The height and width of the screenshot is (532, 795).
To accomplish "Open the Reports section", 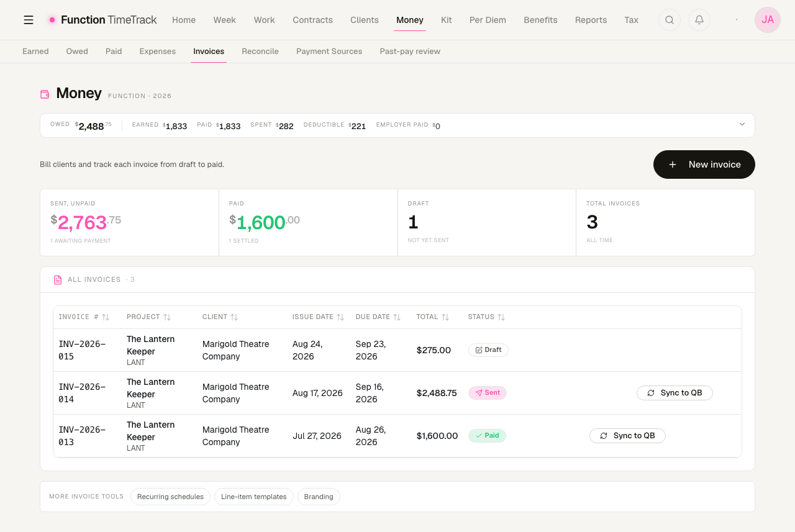I will 591,20.
